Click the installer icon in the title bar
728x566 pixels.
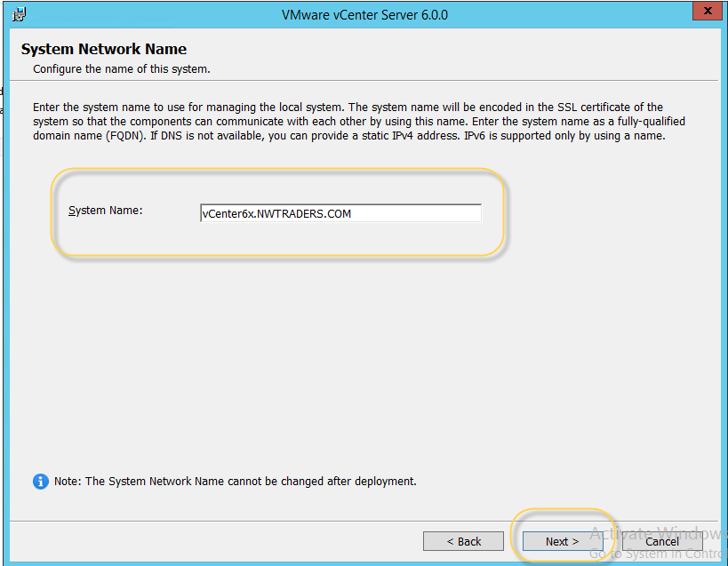tap(20, 13)
